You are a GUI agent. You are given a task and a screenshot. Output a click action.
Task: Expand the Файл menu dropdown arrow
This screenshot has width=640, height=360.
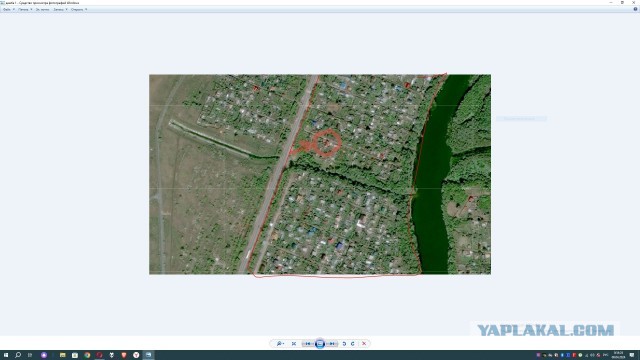14,9
